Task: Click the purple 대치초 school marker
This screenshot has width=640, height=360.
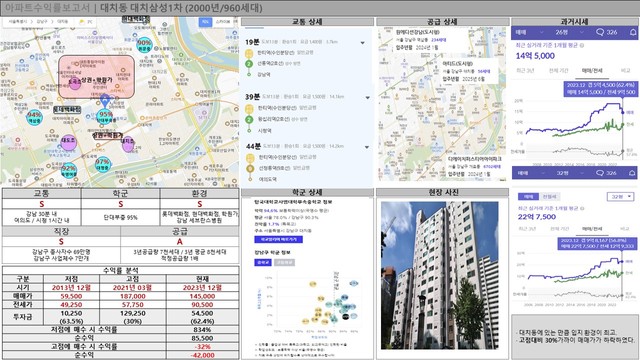Action: click(128, 144)
